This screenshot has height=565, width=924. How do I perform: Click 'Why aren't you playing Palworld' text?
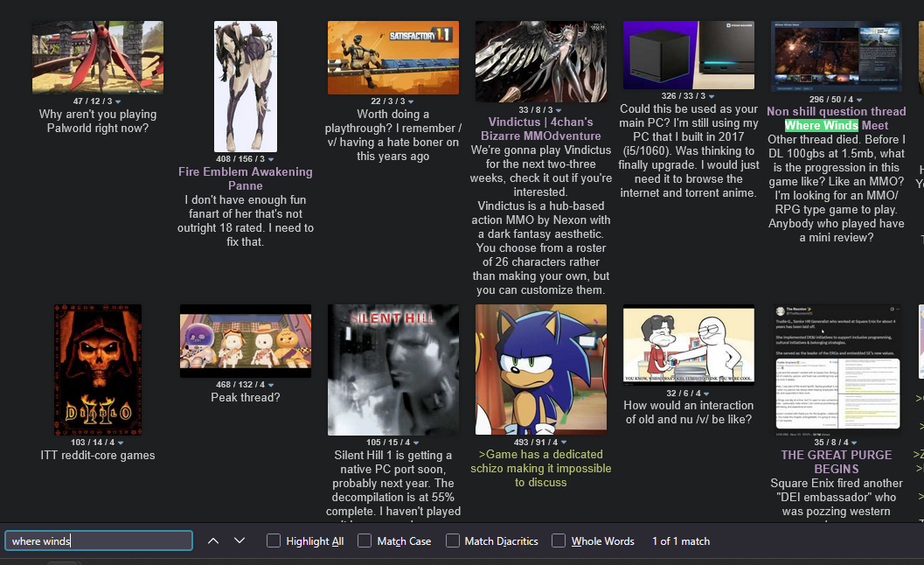98,121
